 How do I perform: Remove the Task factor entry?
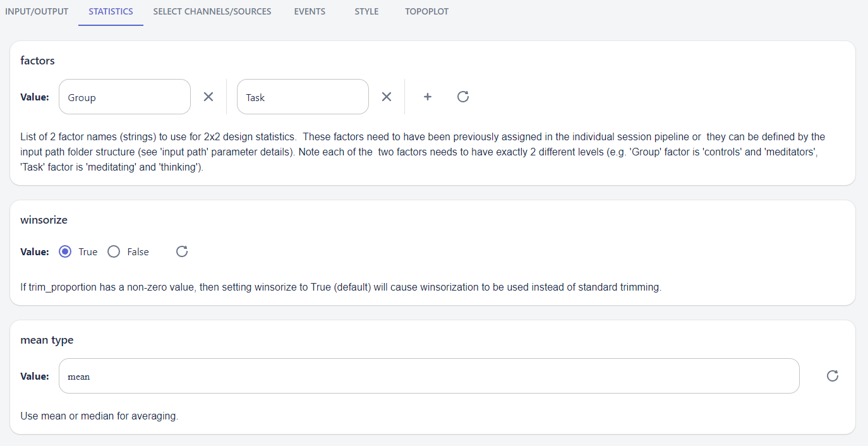tap(387, 97)
